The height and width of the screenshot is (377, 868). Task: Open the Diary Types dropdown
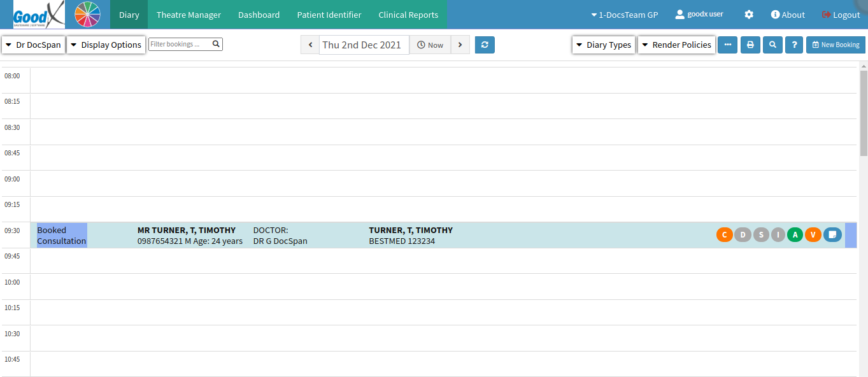pos(604,45)
